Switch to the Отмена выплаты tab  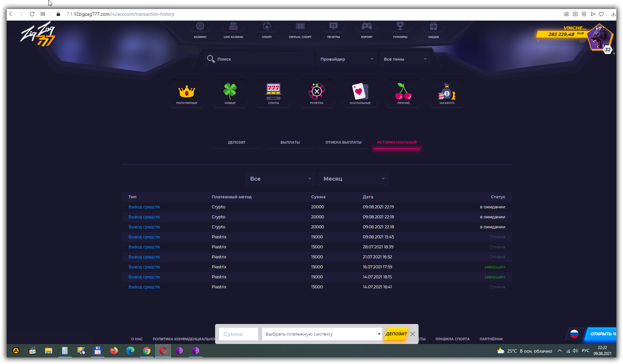pos(344,142)
